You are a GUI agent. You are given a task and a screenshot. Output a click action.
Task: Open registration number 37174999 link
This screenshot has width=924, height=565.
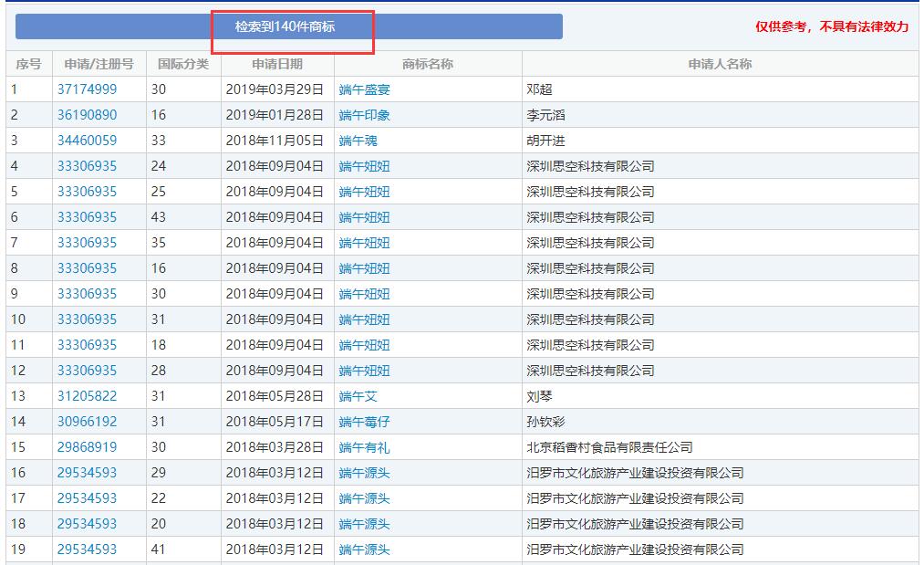pos(87,89)
